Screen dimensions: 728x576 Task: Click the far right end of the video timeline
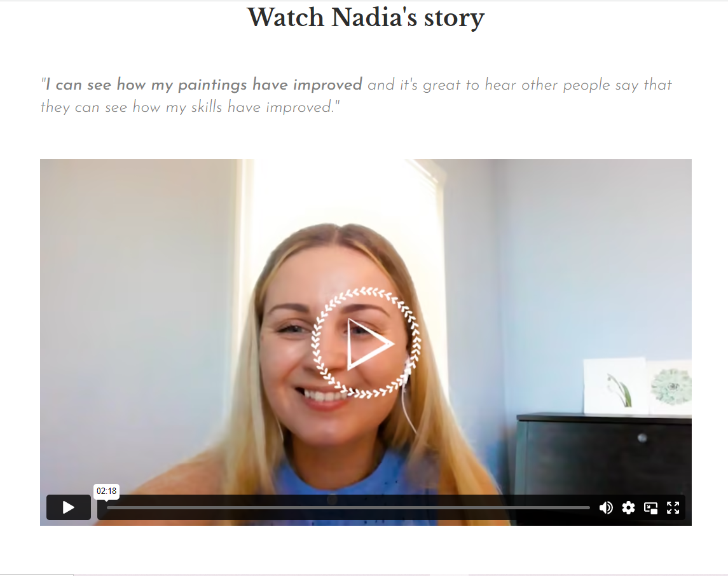click(x=589, y=508)
